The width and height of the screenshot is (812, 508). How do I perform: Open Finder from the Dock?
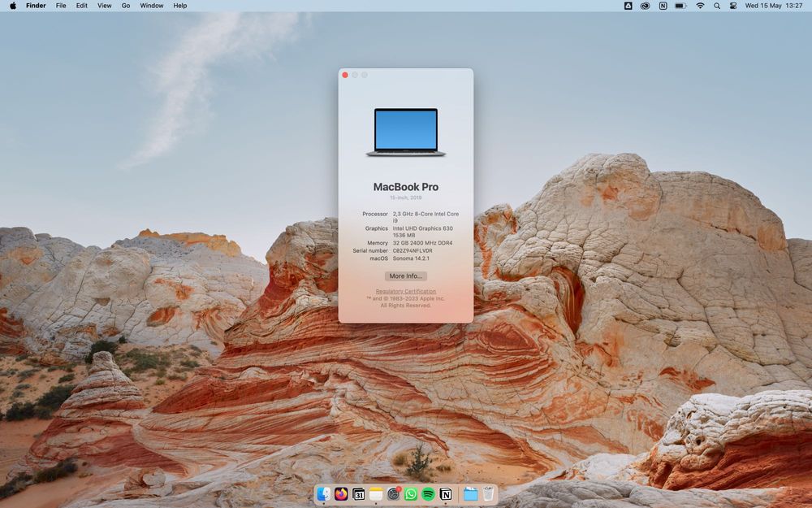pyautogui.click(x=324, y=494)
